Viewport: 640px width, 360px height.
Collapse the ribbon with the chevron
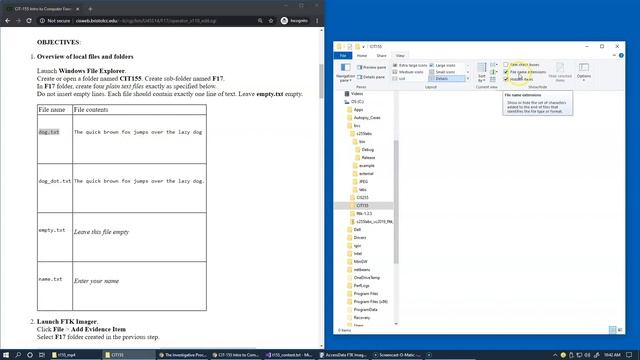pos(614,56)
